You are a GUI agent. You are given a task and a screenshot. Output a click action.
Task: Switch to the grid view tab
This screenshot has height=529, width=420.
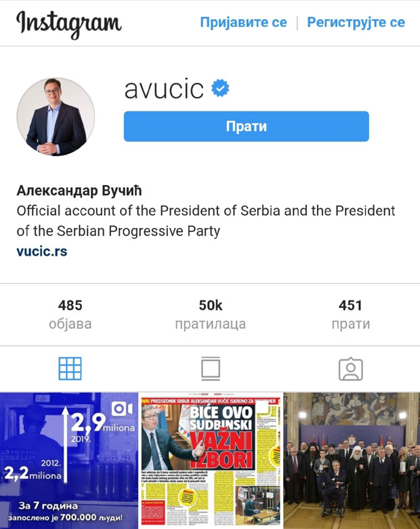(x=70, y=368)
